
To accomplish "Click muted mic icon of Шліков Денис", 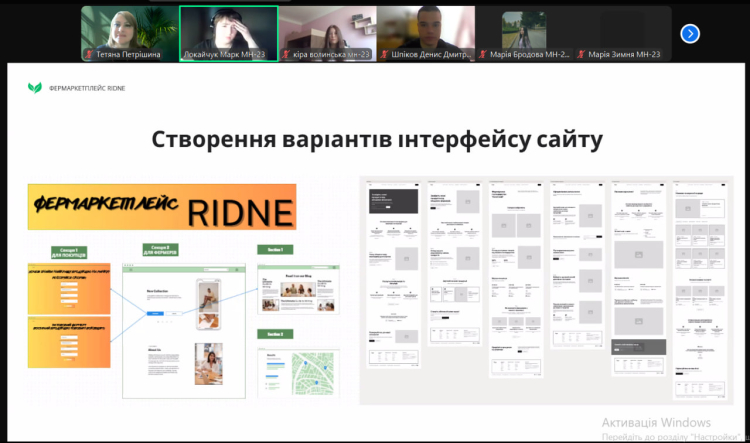I will click(x=384, y=56).
